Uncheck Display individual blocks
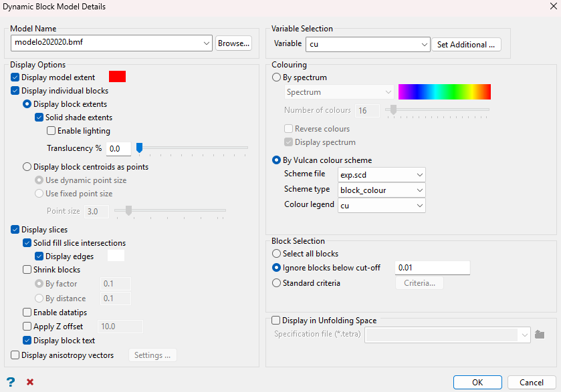Image resolution: width=561 pixels, height=392 pixels. coord(15,91)
